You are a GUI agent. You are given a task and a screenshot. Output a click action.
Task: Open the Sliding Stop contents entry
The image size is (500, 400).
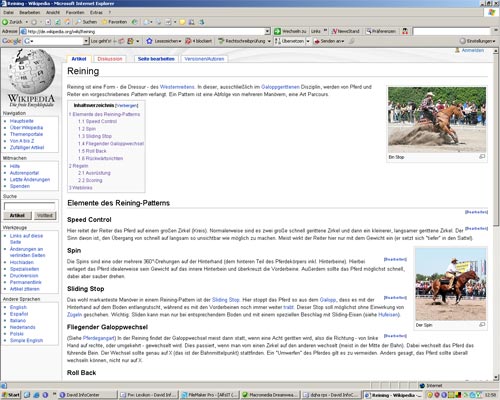(x=95, y=136)
